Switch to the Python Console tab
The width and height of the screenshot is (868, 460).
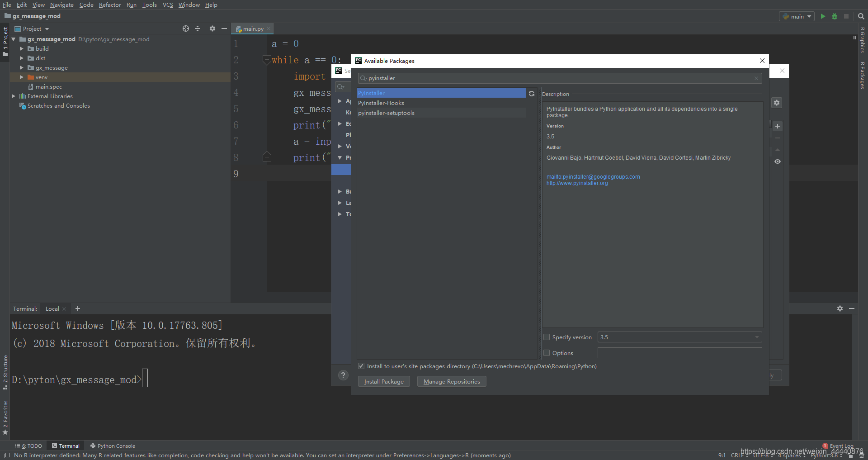pos(113,446)
